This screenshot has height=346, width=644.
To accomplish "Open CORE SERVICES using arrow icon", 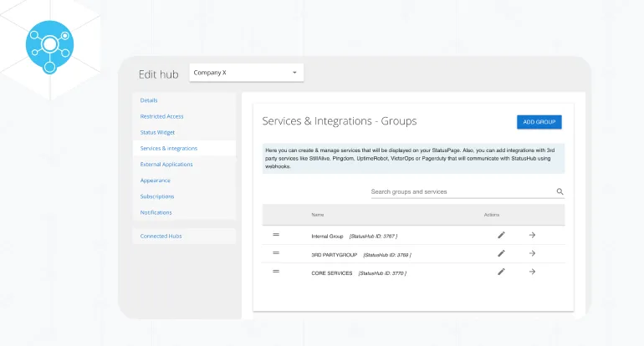I will 532,272.
